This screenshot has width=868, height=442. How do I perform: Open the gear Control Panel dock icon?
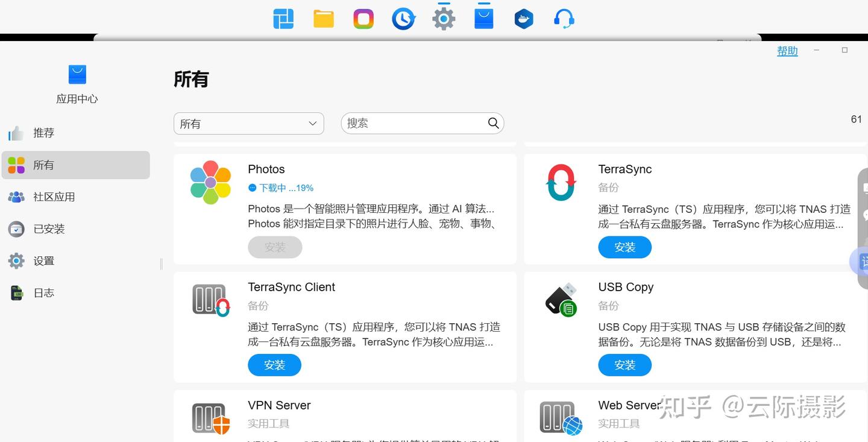[x=444, y=19]
